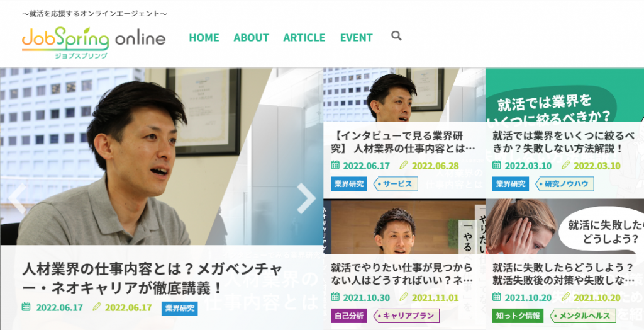644x330 pixels.
Task: Open the ARTICLE menu
Action: click(304, 37)
